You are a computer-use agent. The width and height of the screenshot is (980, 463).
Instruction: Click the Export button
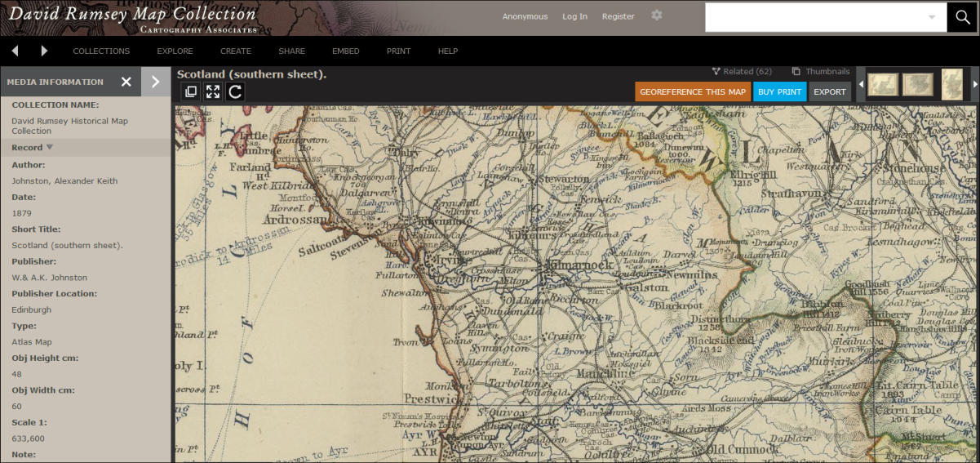click(830, 91)
